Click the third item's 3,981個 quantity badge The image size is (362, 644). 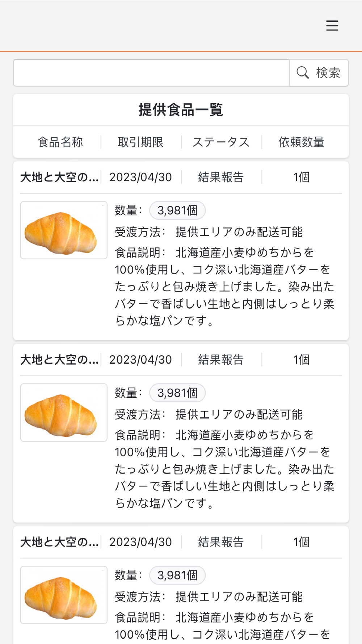pyautogui.click(x=177, y=575)
